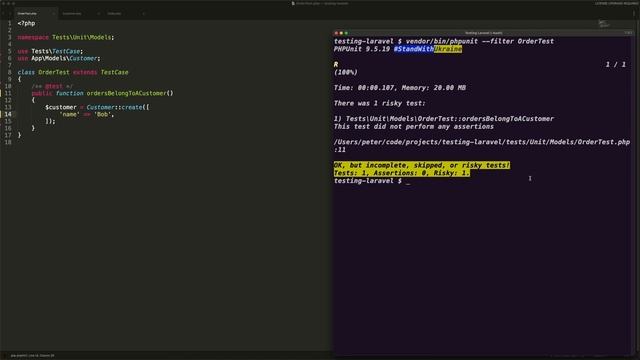Click 'Tests\Unit\Models\OrderTest::ordersBelongToACustomer' in terminal
640x360 pixels.
coord(450,119)
